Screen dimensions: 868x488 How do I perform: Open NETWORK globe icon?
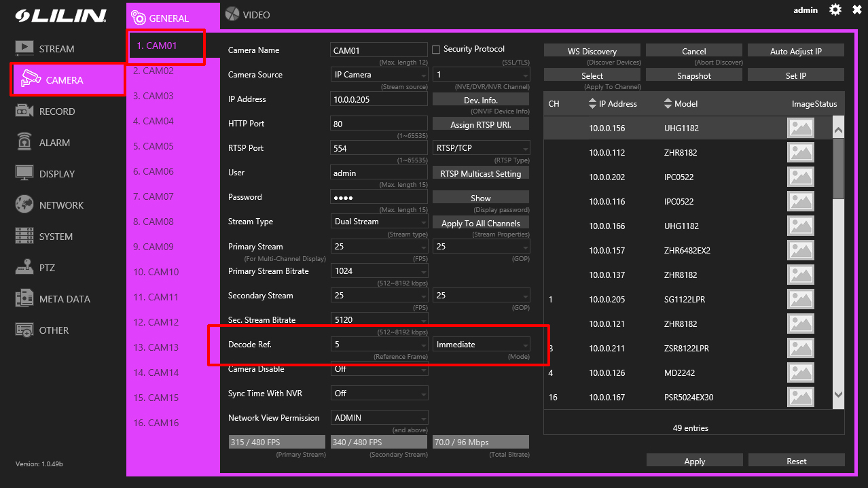click(x=24, y=205)
